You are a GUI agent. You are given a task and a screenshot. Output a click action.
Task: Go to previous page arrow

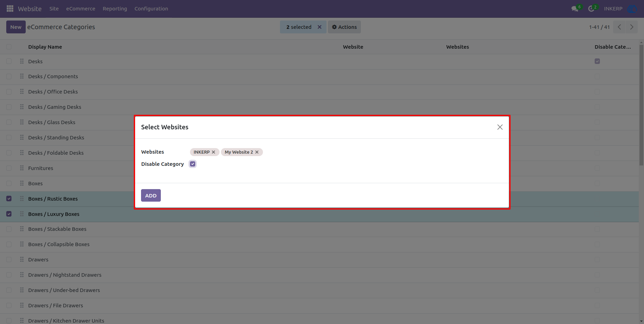(619, 27)
